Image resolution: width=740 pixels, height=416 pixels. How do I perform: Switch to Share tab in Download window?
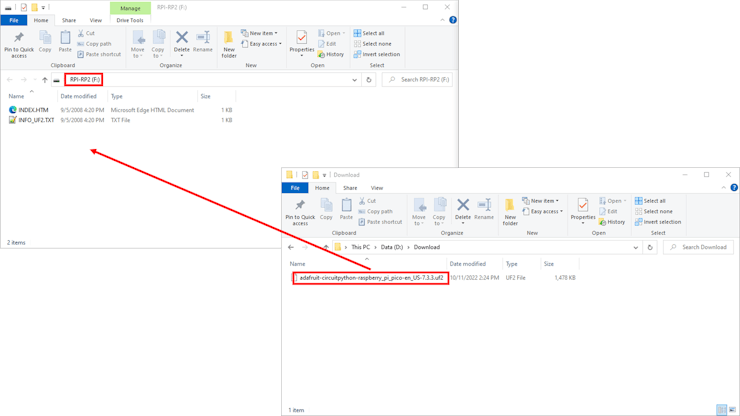click(x=350, y=188)
